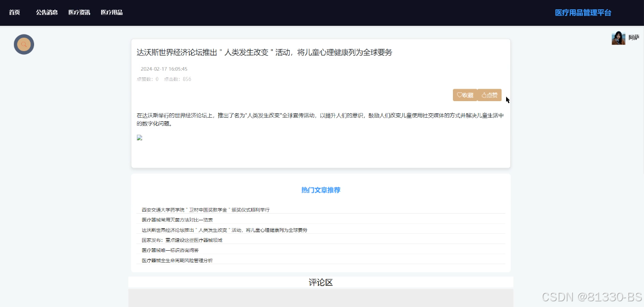This screenshot has height=307, width=644.
Task: Click the round search icon button
Action: tap(24, 44)
